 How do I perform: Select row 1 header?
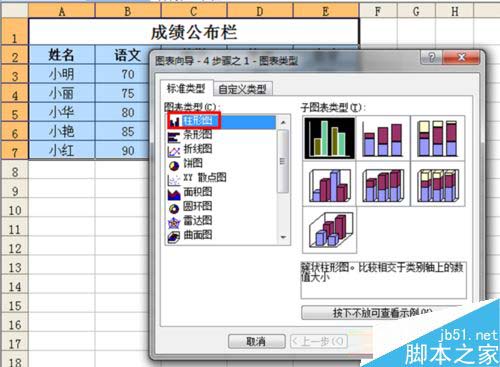pos(15,32)
